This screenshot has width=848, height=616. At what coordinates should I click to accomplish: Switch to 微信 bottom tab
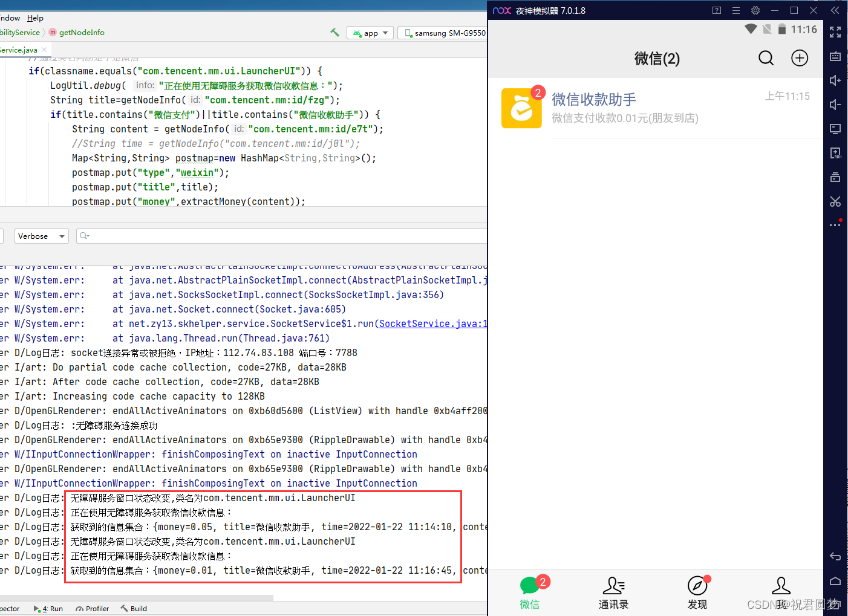[x=530, y=592]
